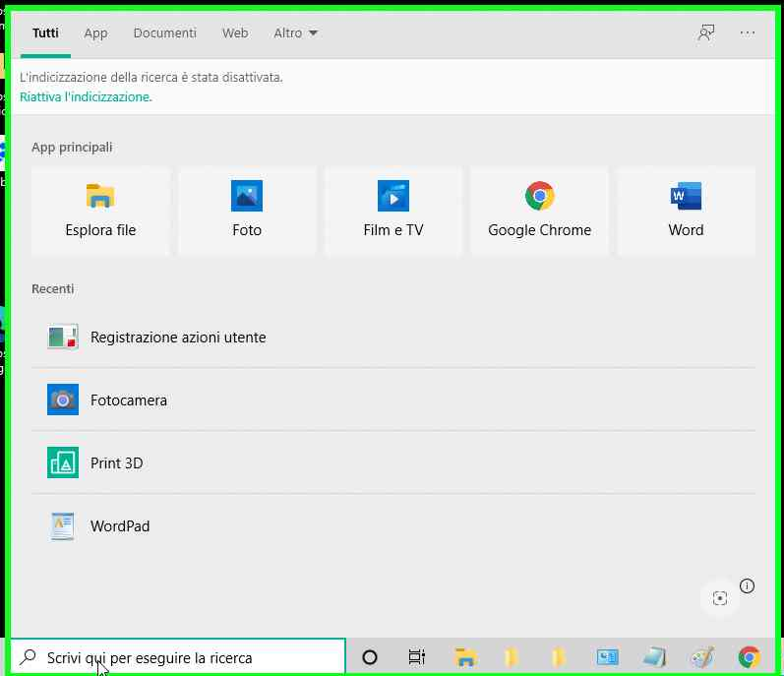Image resolution: width=784 pixels, height=676 pixels.
Task: Switch to the App tab
Action: tap(95, 33)
